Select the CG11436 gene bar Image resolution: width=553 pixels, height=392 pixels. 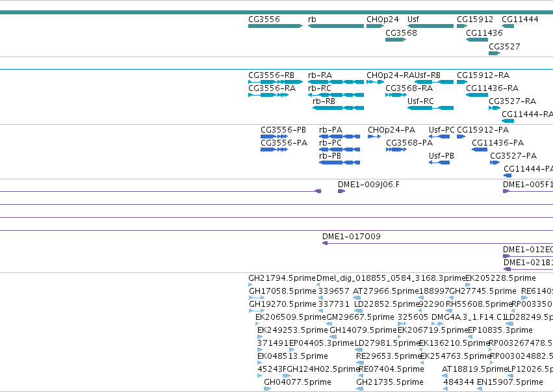click(x=477, y=40)
